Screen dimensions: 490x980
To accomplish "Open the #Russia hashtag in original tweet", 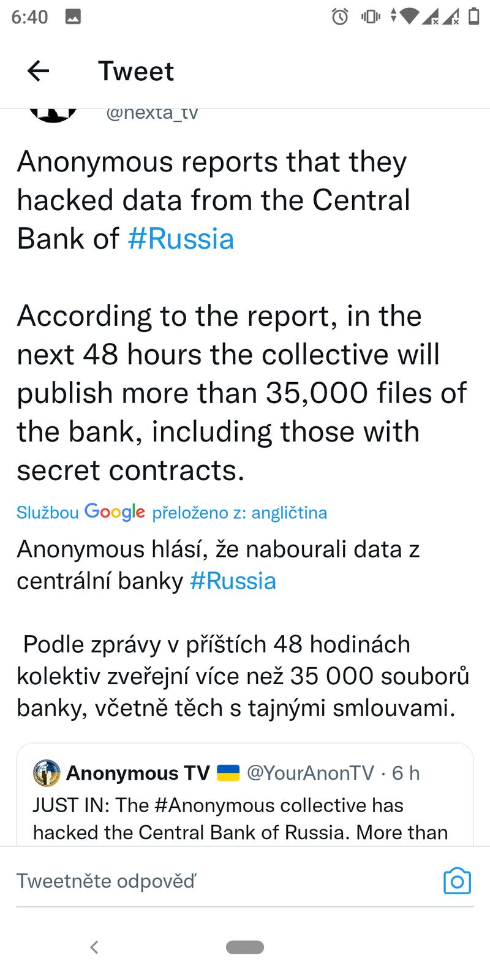I will point(181,239).
